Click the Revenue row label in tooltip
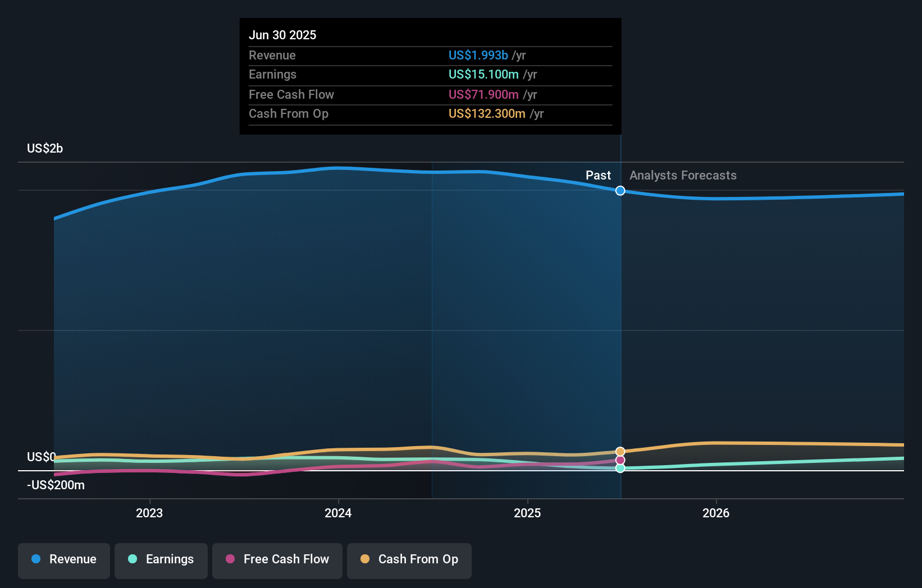Image resolution: width=922 pixels, height=588 pixels. pos(272,55)
